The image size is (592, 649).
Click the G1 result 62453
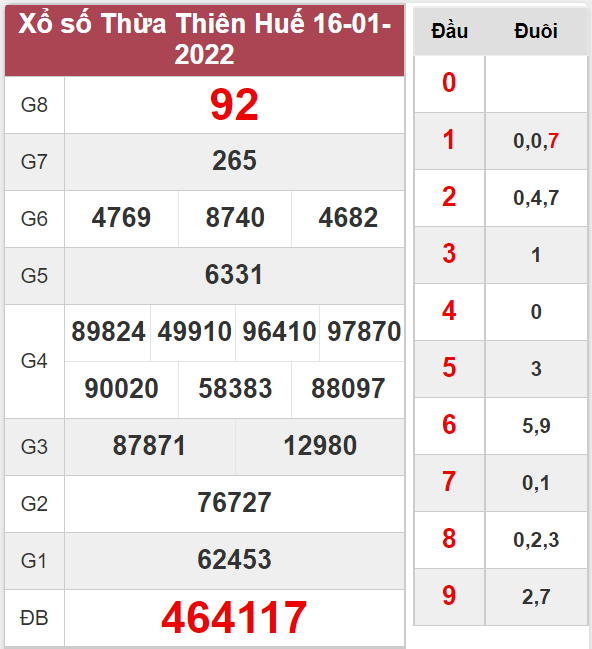(x=234, y=560)
